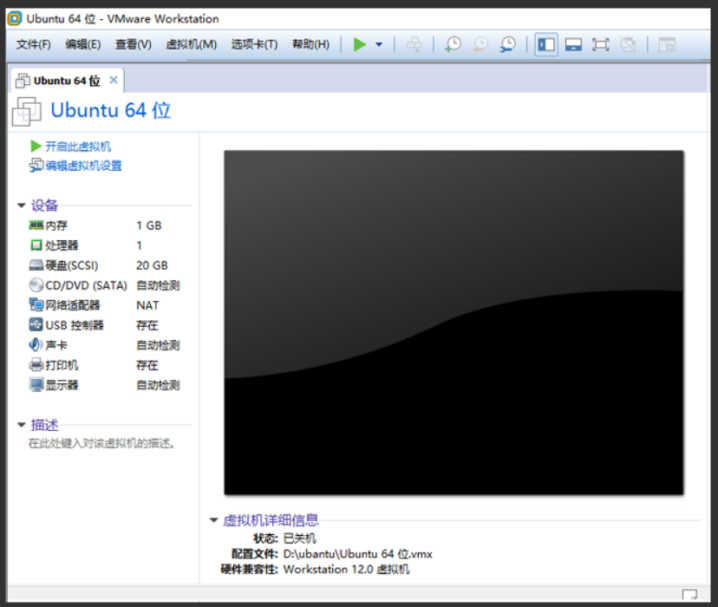718x607 pixels.
Task: Select the 硬盘(SCSI) device label
Action: (x=72, y=266)
